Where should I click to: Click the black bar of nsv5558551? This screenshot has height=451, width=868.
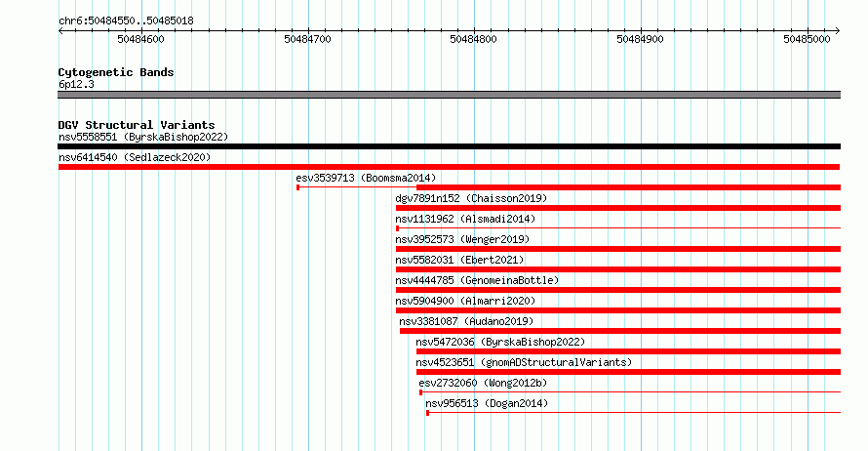tap(449, 146)
